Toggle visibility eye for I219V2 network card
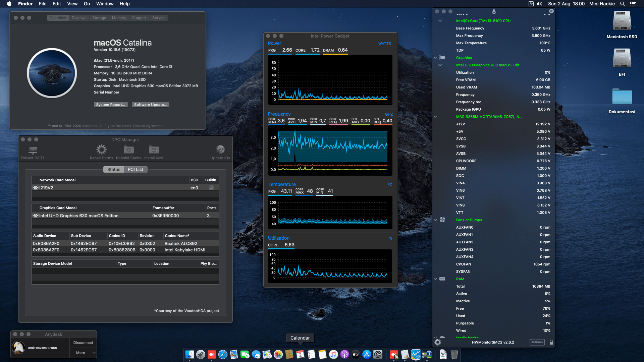This screenshot has height=362, width=644. pyautogui.click(x=35, y=187)
